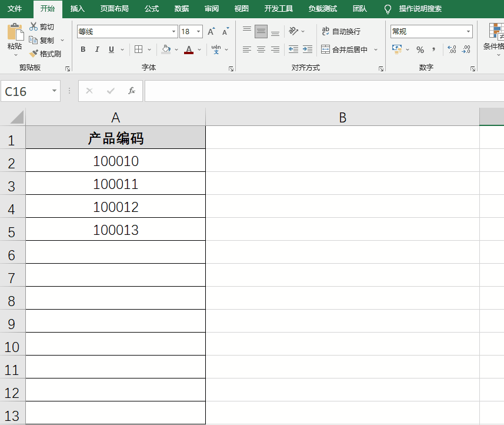Screen dimensions: 504x425
Task: Click the select-all triangle corner
Action: click(x=17, y=117)
